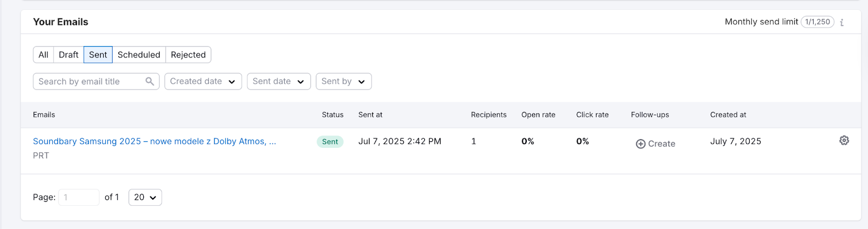Change the 20 per page dropdown
The width and height of the screenshot is (868, 229).
click(145, 198)
